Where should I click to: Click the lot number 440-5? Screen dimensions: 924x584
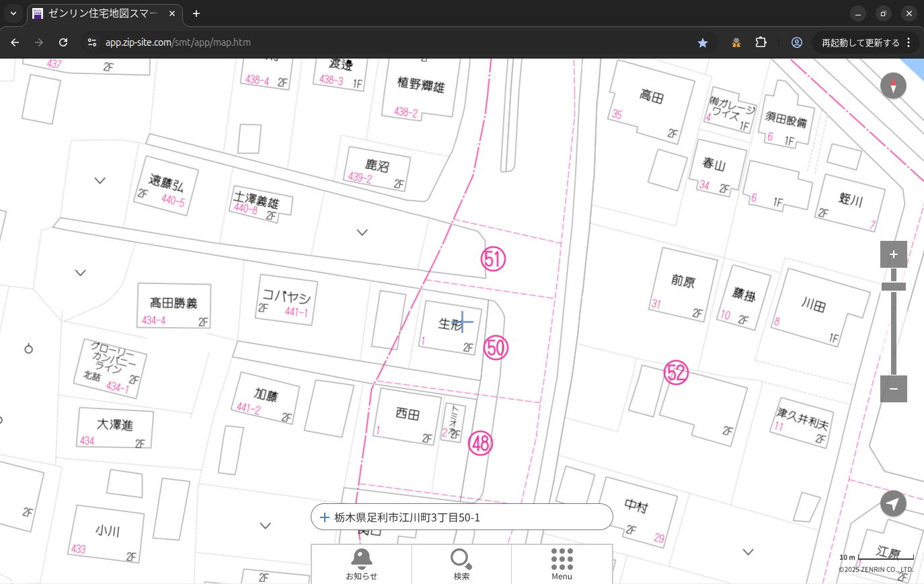pyautogui.click(x=173, y=200)
